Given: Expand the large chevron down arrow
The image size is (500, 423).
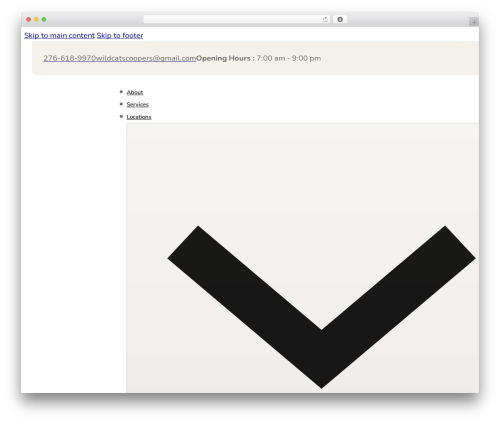Looking at the screenshot, I should coord(321,307).
